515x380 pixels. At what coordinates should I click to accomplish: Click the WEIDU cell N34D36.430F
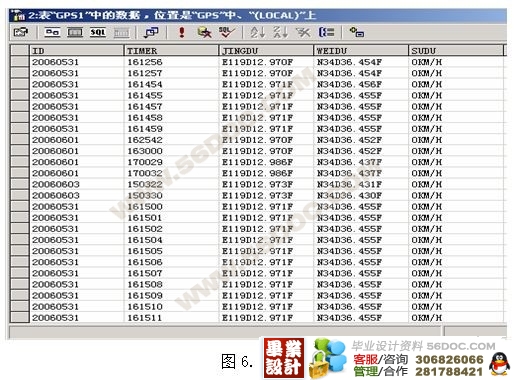pyautogui.click(x=361, y=195)
